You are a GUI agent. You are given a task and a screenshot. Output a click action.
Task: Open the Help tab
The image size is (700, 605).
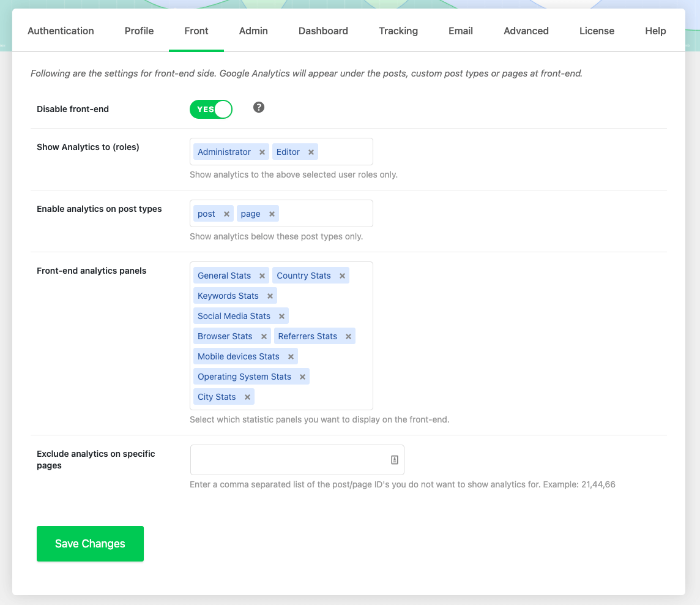coord(655,31)
